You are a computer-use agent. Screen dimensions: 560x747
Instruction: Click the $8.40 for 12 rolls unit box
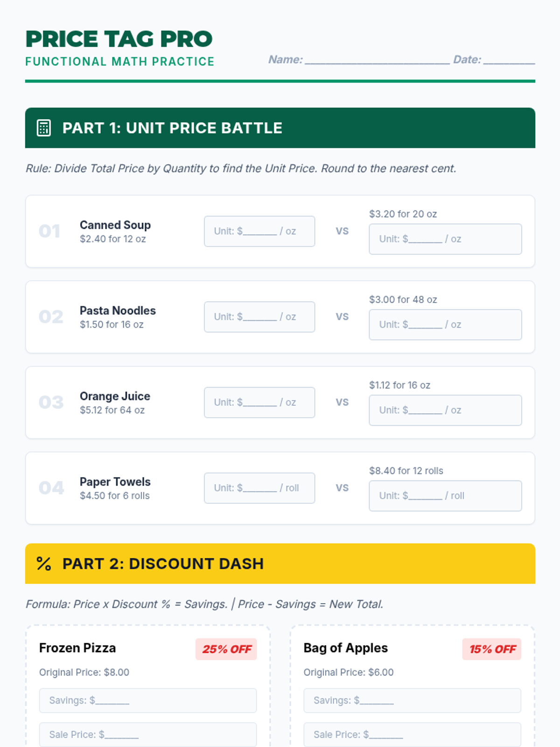tap(445, 496)
